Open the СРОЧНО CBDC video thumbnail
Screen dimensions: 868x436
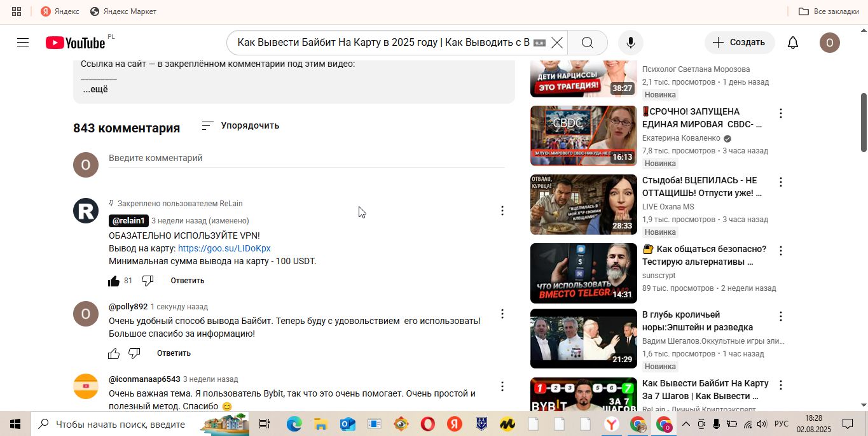point(583,136)
